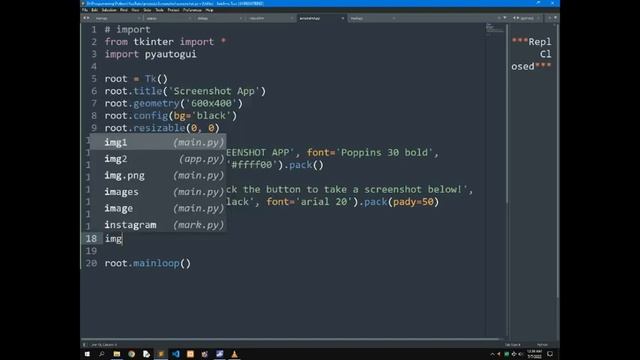Image resolution: width=640 pixels, height=360 pixels.
Task: Choose img2 from the autocomplete list
Action: (158, 159)
